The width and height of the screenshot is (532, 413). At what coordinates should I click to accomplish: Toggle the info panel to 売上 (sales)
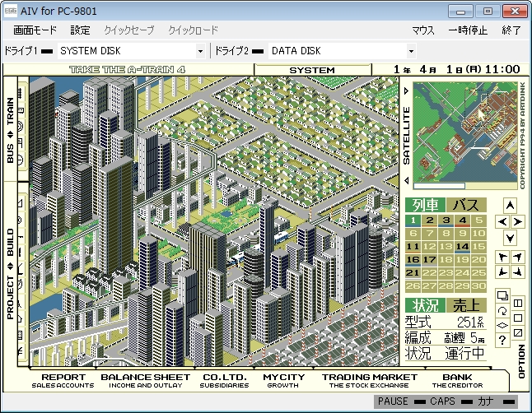point(466,305)
